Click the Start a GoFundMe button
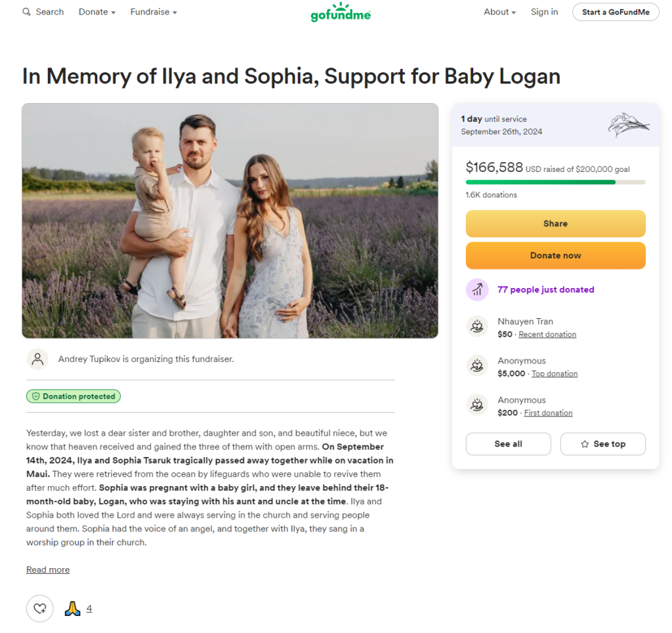This screenshot has width=672, height=633. pyautogui.click(x=616, y=12)
